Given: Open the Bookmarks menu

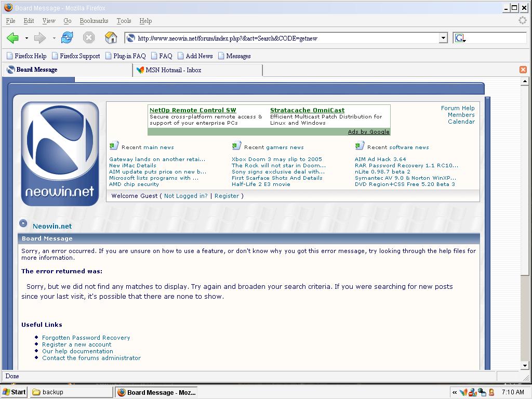Looking at the screenshot, I should [94, 21].
